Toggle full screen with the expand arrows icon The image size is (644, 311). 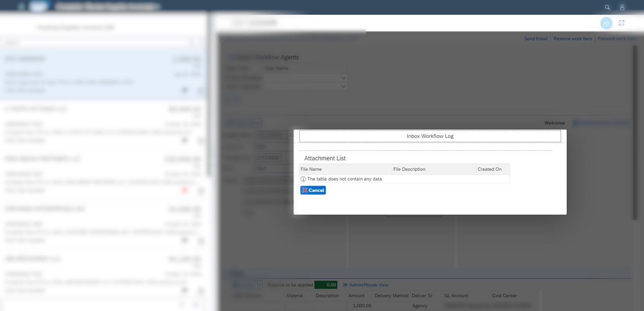click(622, 23)
